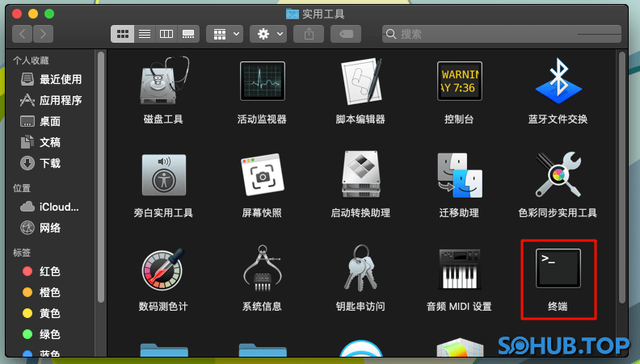Select iCloud in the sidebar
Viewport: 640px width, 364px height.
[x=51, y=207]
